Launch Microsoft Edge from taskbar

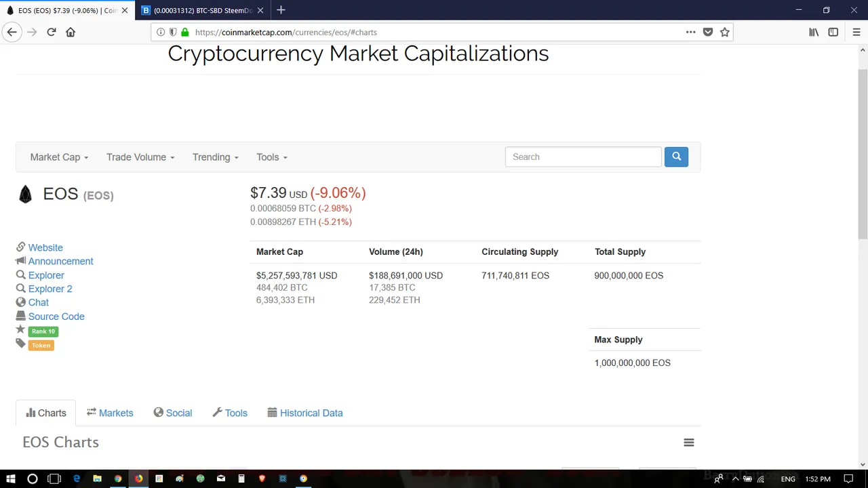77,479
